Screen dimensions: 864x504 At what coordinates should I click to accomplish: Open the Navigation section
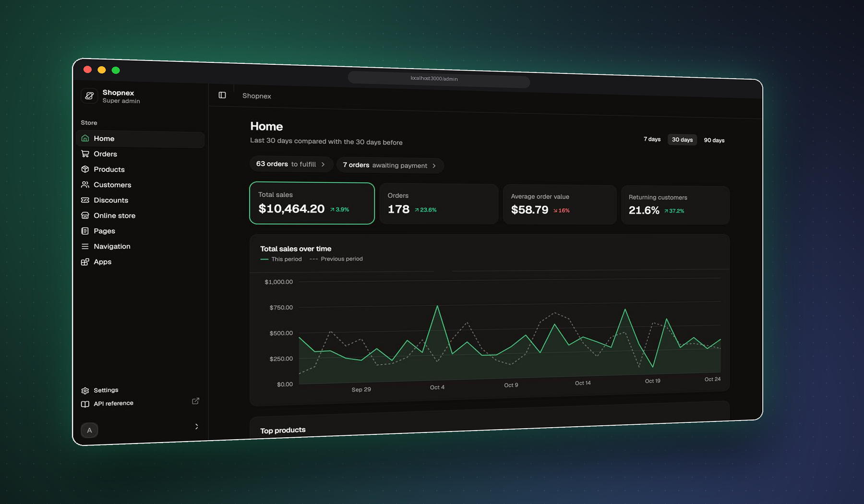click(140, 246)
